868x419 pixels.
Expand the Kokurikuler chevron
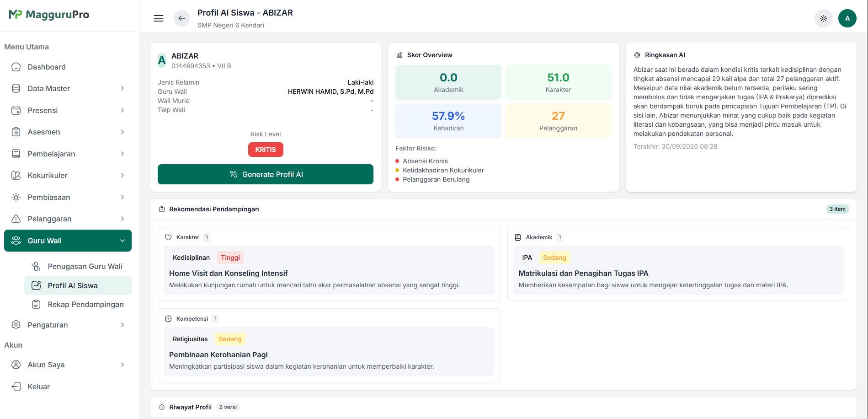(x=122, y=175)
